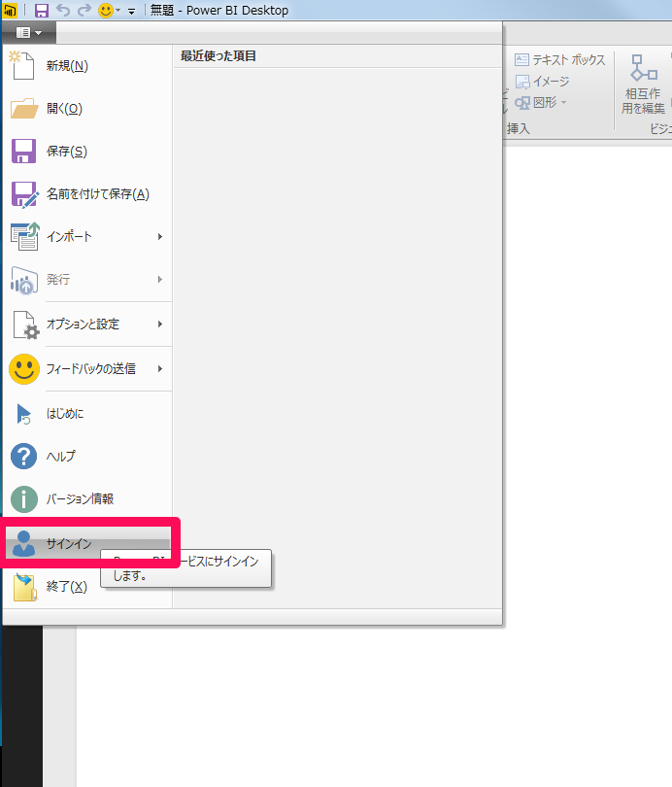The height and width of the screenshot is (787, 672).
Task: Expand the インポート submenu arrow
Action: coord(160,236)
